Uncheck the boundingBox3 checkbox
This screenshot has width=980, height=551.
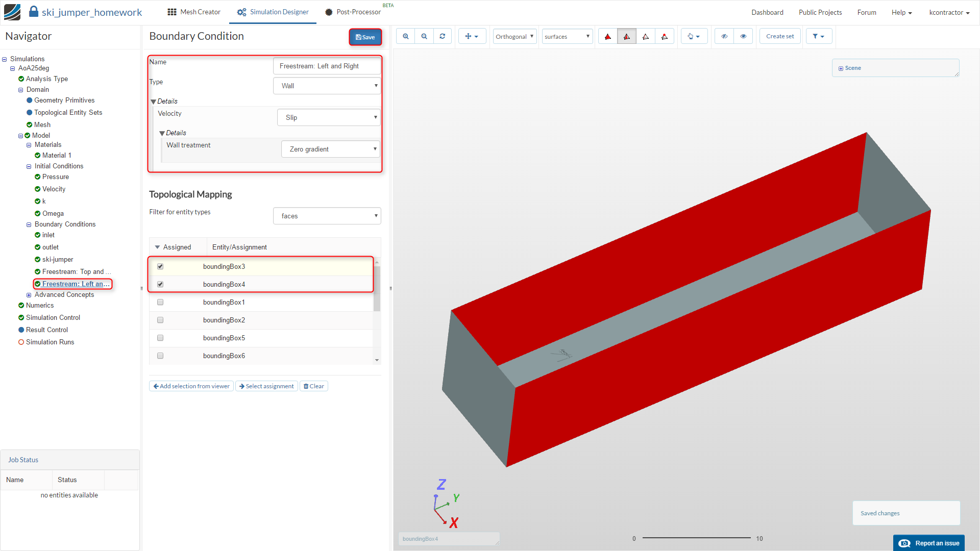coord(160,266)
